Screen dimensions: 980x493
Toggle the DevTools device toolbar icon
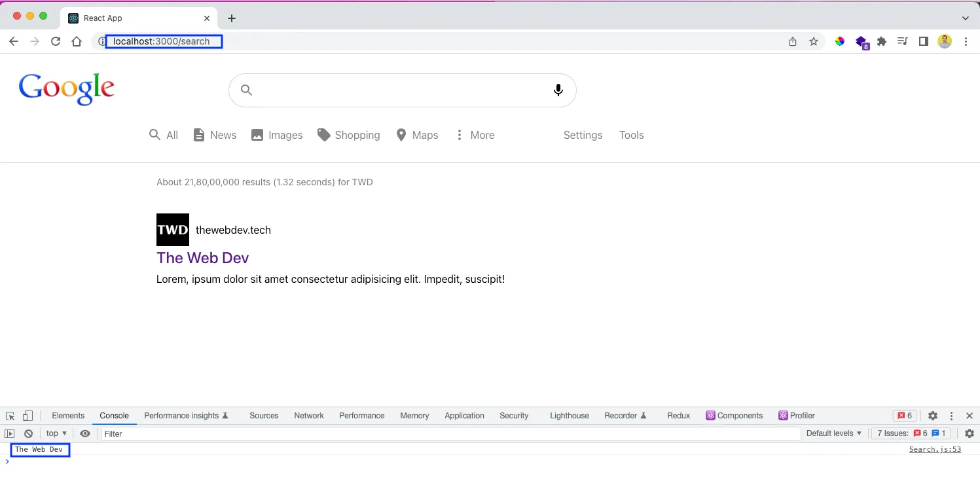[x=27, y=416]
